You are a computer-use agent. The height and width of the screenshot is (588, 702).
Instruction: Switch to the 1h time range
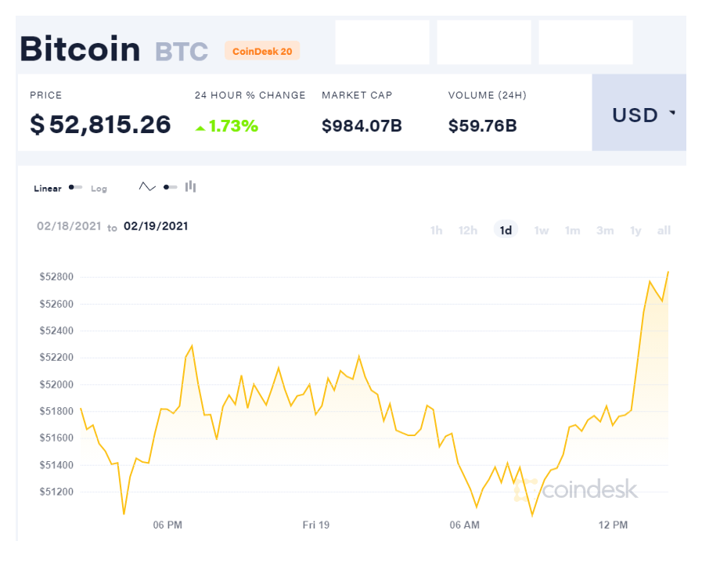(x=436, y=230)
